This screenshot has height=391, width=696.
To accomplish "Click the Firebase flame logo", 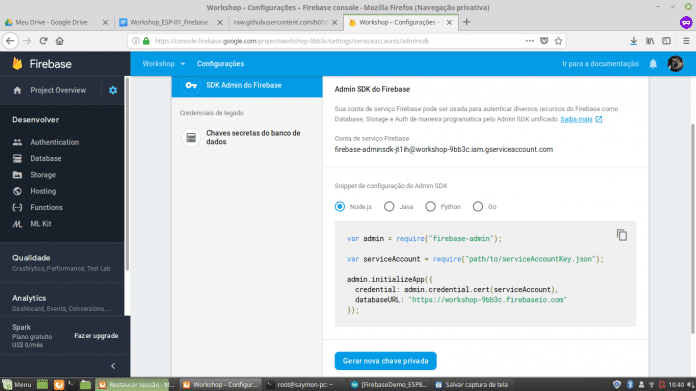I will 17,63.
